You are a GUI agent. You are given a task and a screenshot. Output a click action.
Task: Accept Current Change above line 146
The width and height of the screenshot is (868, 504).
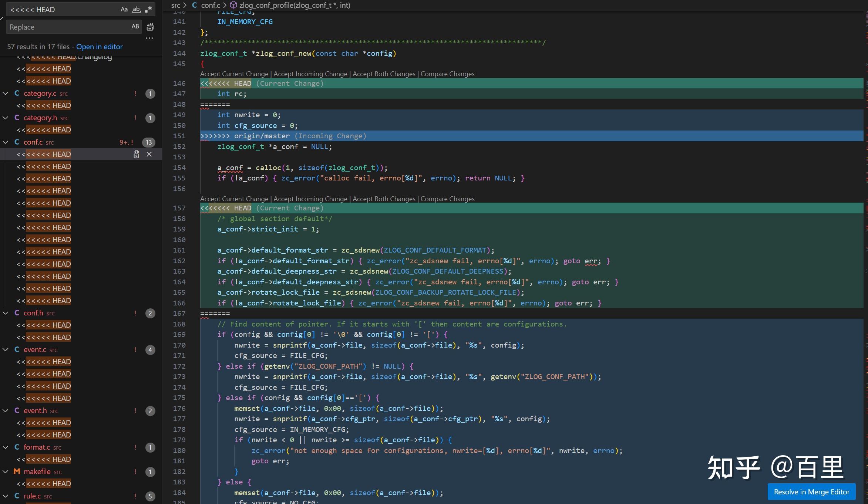tap(234, 74)
